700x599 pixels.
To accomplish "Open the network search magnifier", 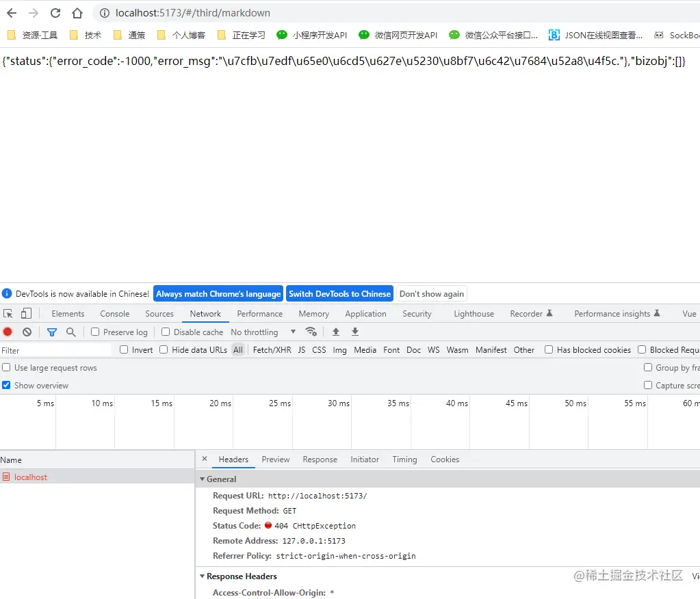I will click(x=71, y=332).
